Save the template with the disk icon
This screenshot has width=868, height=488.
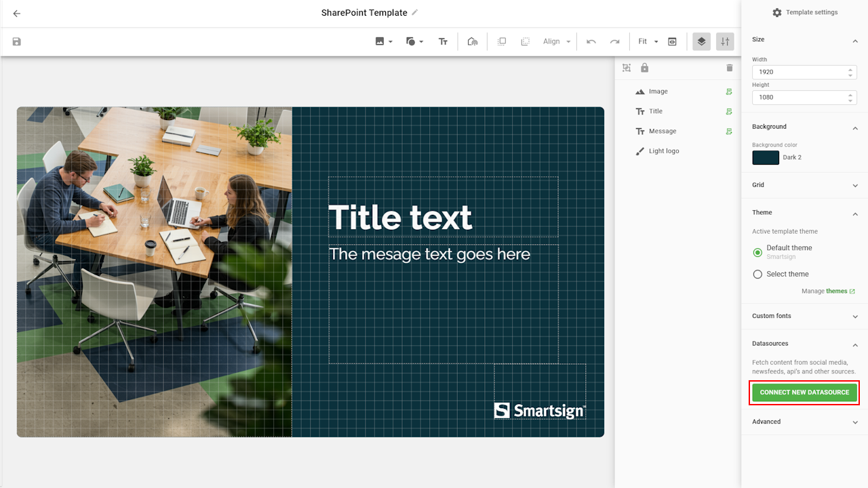[x=17, y=41]
